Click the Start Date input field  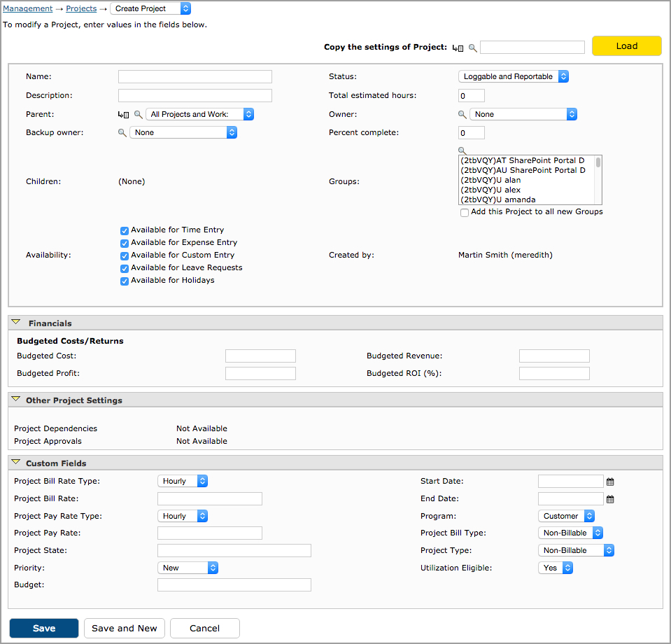(x=571, y=482)
